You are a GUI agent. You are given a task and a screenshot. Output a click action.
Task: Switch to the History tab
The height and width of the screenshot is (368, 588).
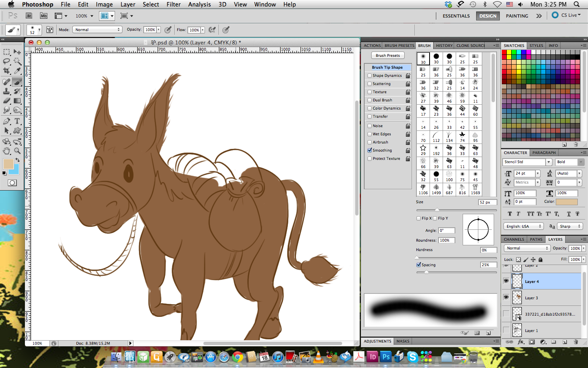(x=444, y=46)
